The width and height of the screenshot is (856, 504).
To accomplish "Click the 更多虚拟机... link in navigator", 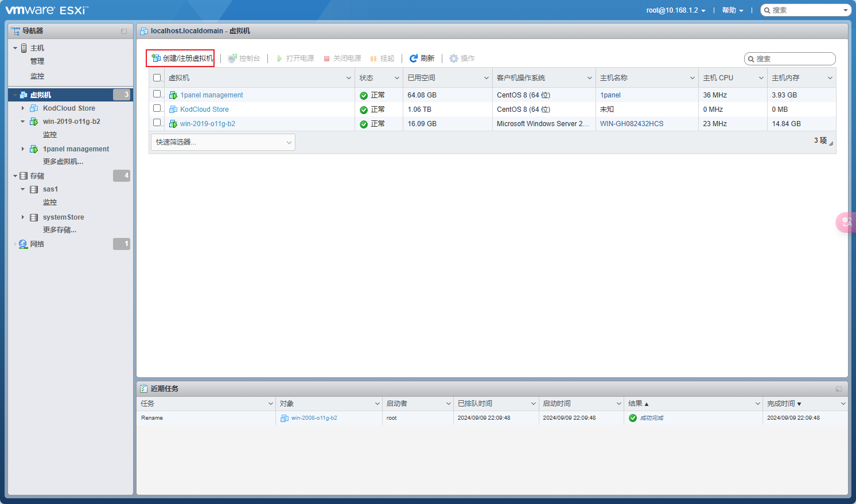I will tap(63, 162).
